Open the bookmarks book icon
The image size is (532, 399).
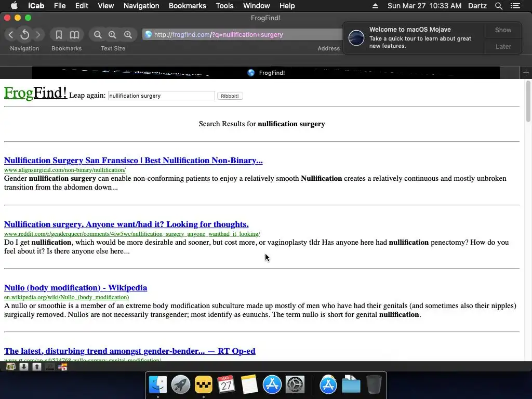click(x=74, y=35)
